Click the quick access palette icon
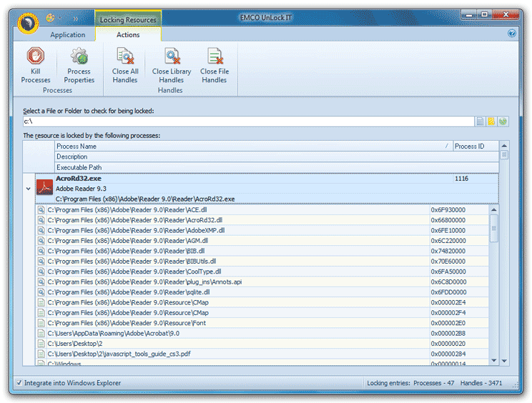This screenshot has height=403, width=532. tap(50, 18)
